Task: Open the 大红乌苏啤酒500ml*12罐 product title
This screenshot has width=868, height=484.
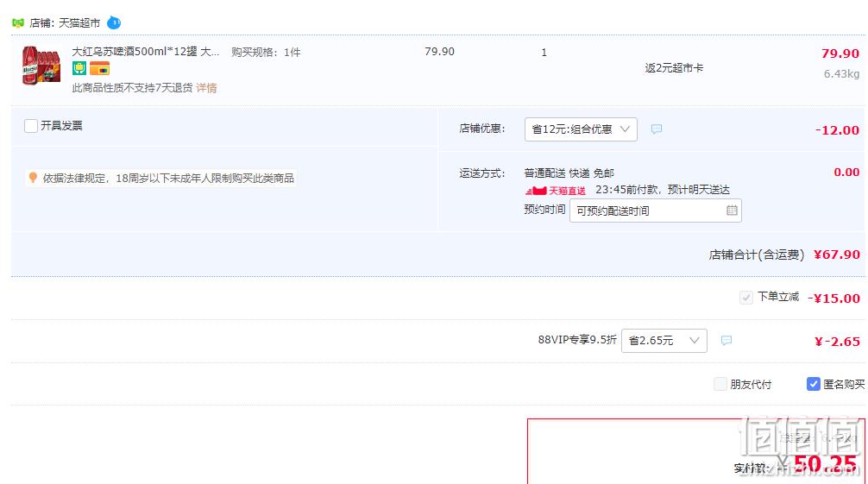Action: [x=146, y=52]
